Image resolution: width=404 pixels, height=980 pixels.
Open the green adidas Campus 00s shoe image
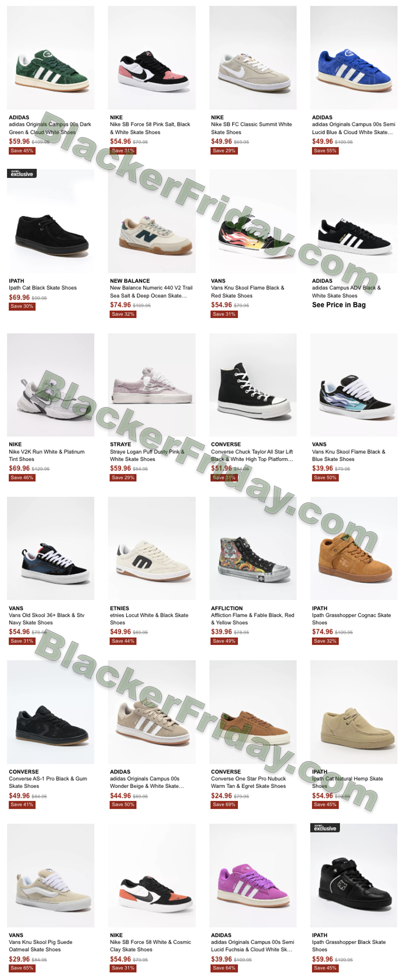[x=51, y=57]
